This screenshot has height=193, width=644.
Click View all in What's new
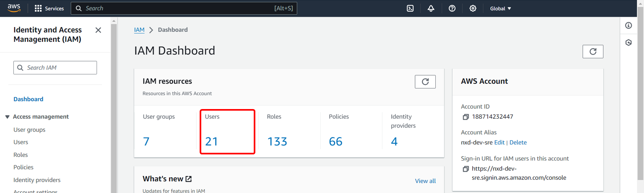click(425, 181)
